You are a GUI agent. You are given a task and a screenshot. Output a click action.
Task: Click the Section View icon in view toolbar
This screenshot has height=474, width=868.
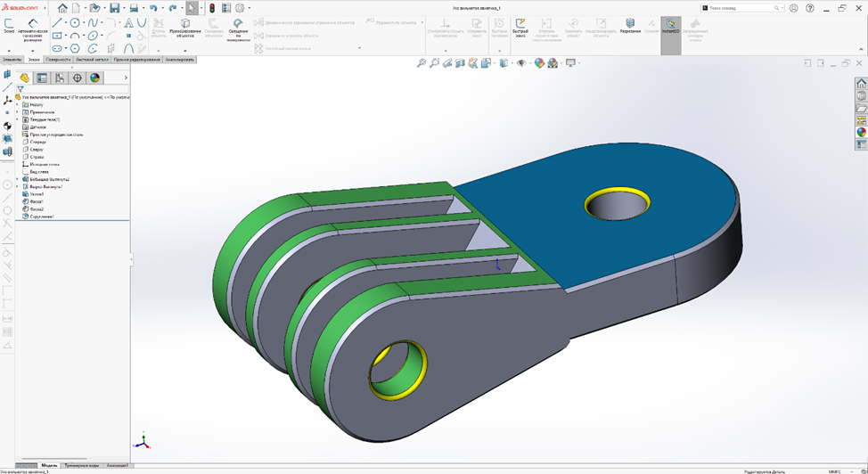point(460,63)
